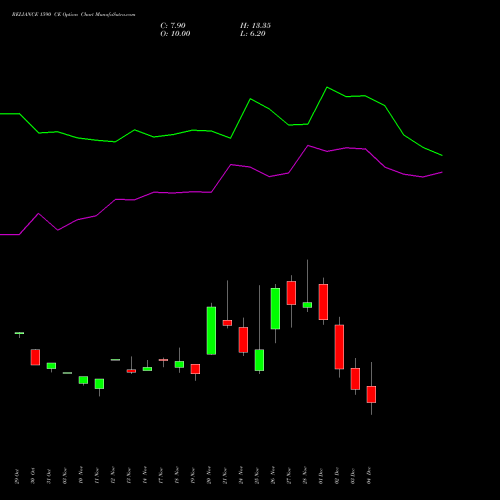Click the purple indicator line's highest peak

coord(308,145)
